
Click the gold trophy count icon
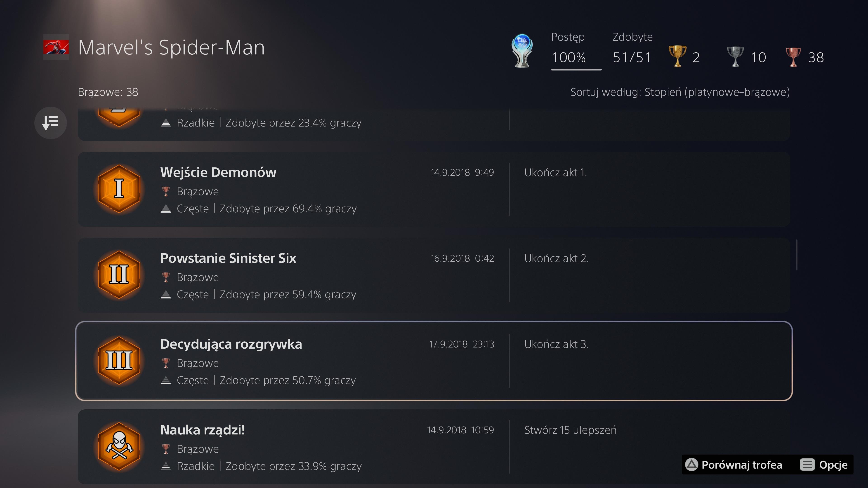(677, 56)
